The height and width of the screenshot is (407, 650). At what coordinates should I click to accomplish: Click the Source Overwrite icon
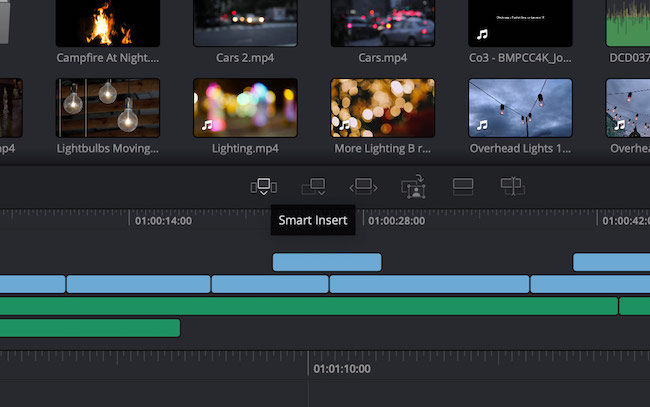512,186
